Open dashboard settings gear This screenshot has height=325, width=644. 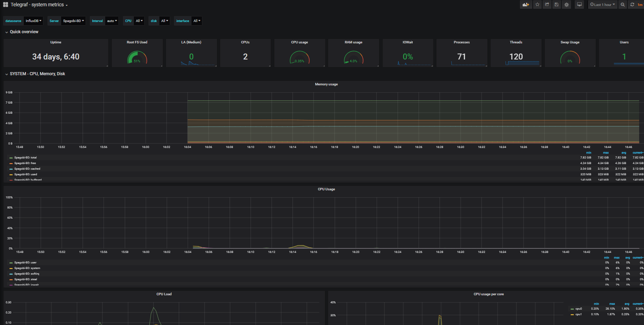tap(566, 5)
